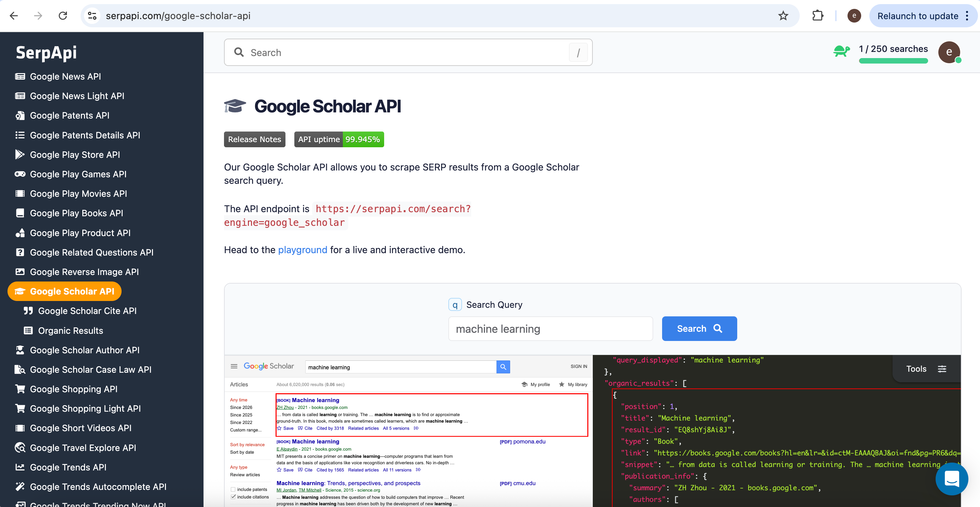Open the Tools settings panel

pos(926,369)
